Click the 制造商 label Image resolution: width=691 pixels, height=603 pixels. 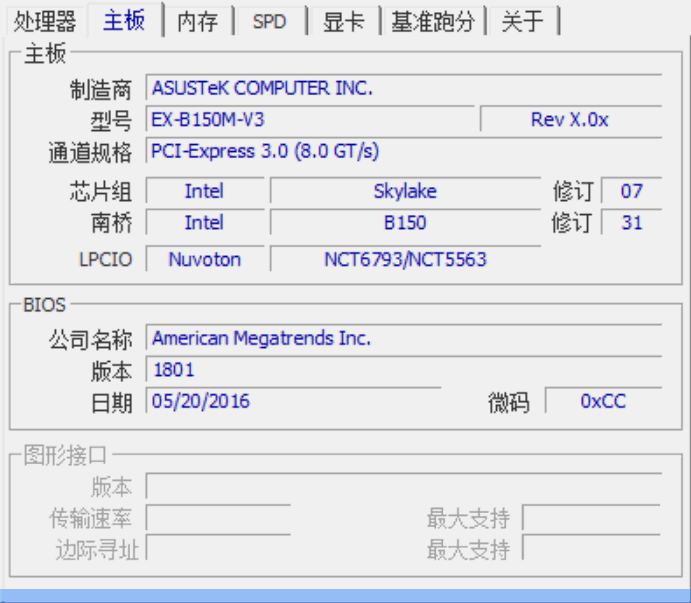pyautogui.click(x=101, y=89)
